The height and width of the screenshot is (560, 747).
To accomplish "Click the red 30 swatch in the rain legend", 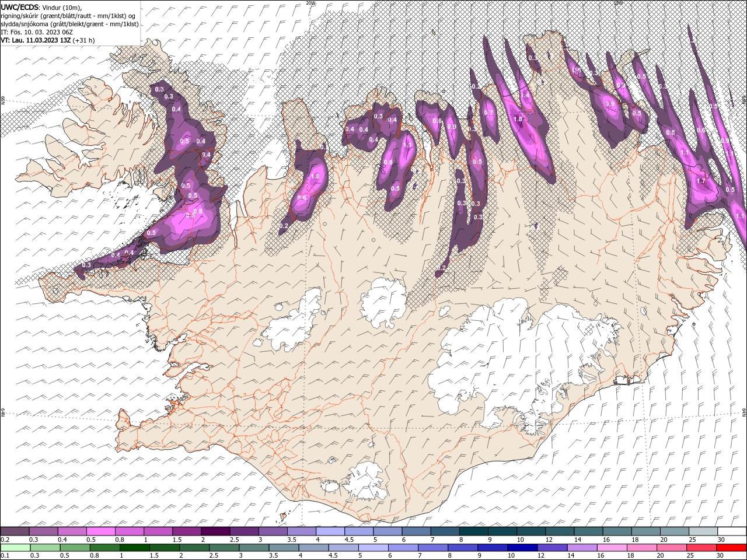I will pos(731,547).
